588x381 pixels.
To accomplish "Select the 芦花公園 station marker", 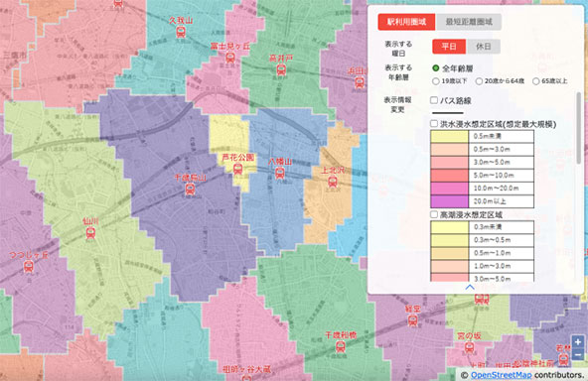I will (x=237, y=169).
